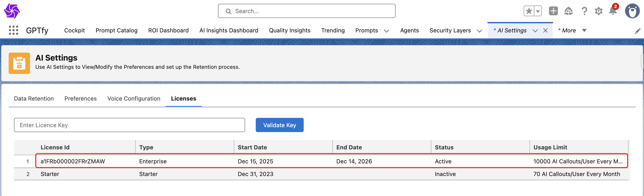Expand the Security Layers dropdown chevron

[x=479, y=31]
